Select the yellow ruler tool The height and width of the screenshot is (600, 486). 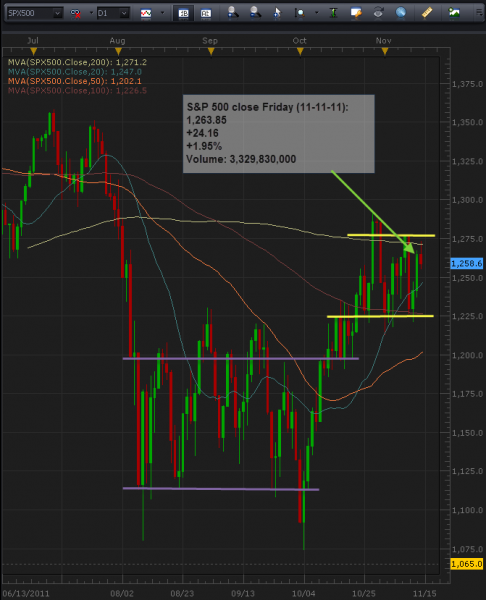(x=427, y=13)
